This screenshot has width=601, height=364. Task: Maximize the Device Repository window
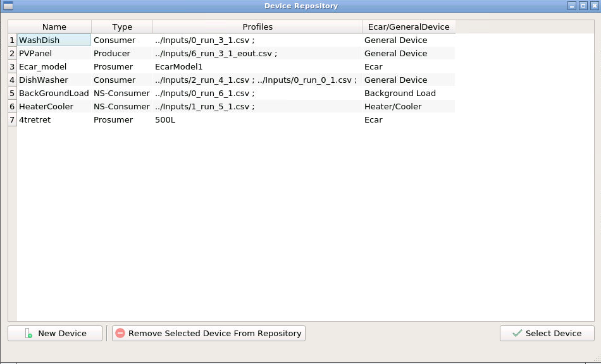583,6
